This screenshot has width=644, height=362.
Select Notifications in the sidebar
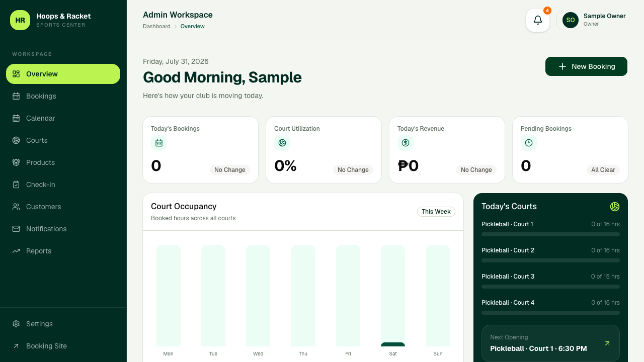coord(63,229)
